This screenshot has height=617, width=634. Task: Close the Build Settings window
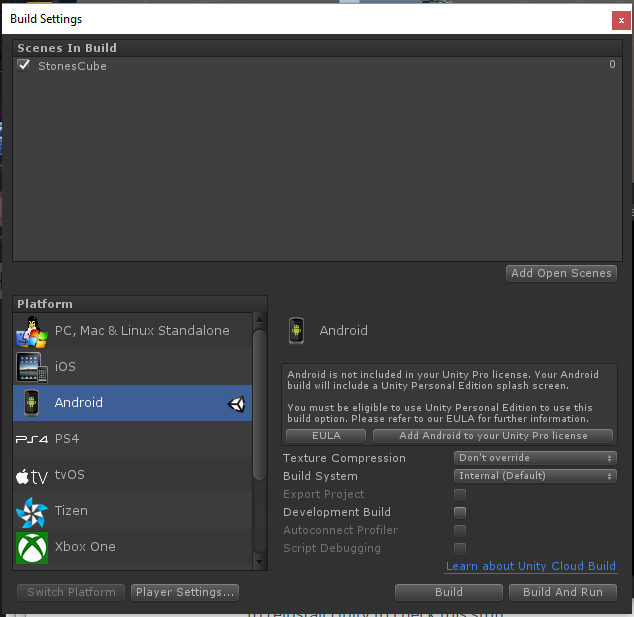click(621, 20)
